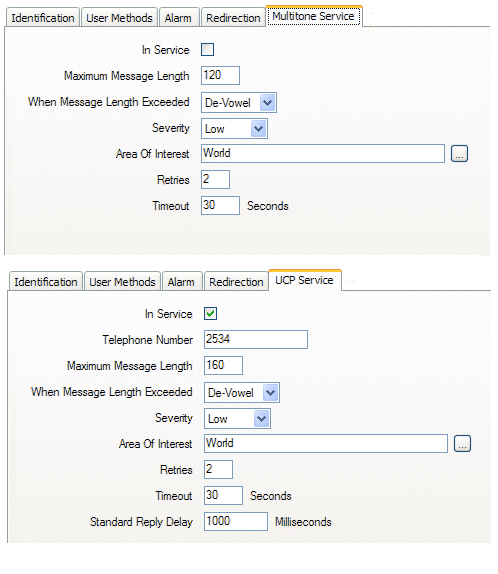
Task: Expand Severity Low dropdown in UCP panel
Action: [237, 418]
